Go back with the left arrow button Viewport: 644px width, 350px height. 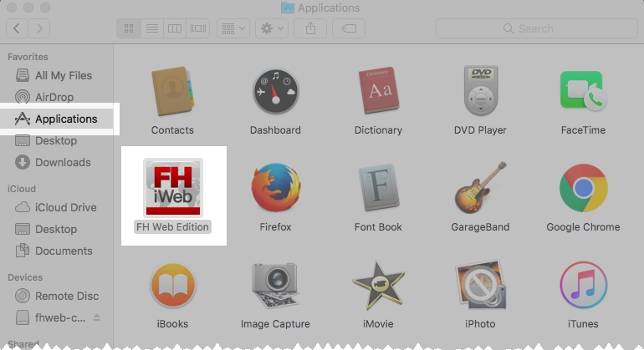(x=17, y=28)
